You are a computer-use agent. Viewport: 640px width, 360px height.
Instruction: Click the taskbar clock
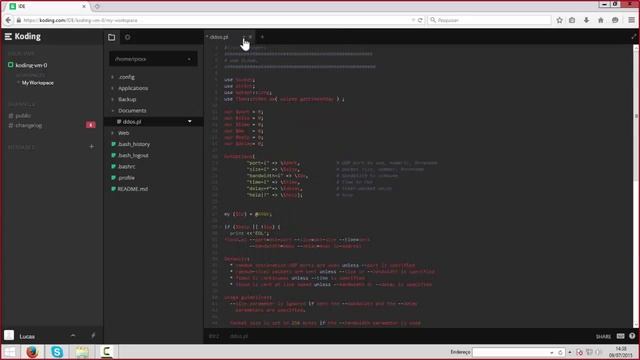click(x=621, y=352)
